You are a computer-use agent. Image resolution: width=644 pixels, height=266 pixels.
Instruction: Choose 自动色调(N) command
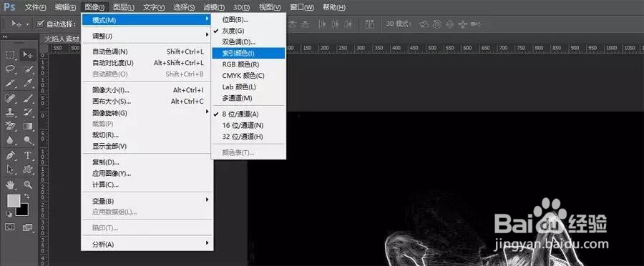[147, 51]
